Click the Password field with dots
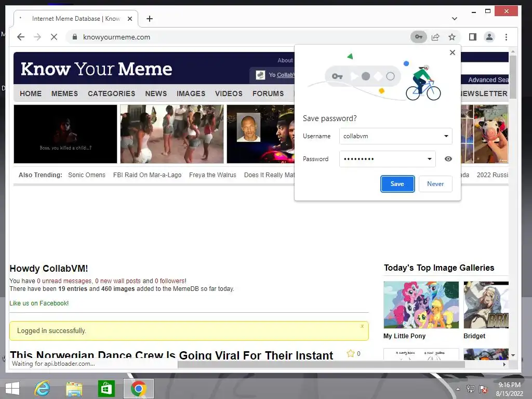The width and height of the screenshot is (532, 399). tap(388, 159)
